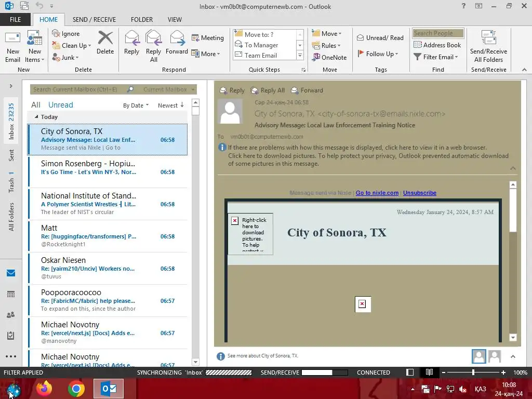532x399 pixels.
Task: Open the Quick Steps dialog launcher
Action: point(303,70)
